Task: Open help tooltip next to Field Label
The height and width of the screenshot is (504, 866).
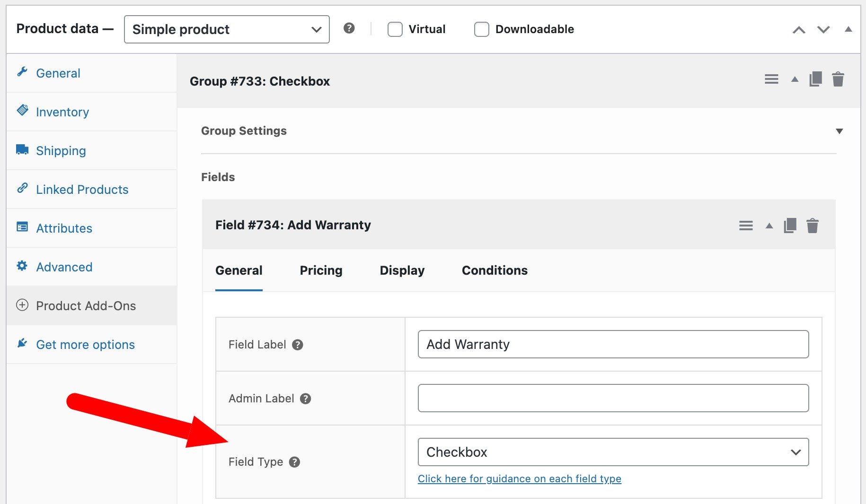Action: tap(297, 345)
